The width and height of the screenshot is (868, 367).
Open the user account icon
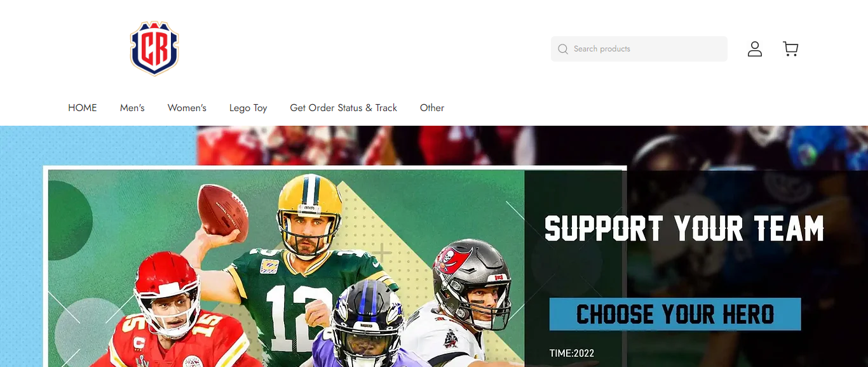coord(755,49)
